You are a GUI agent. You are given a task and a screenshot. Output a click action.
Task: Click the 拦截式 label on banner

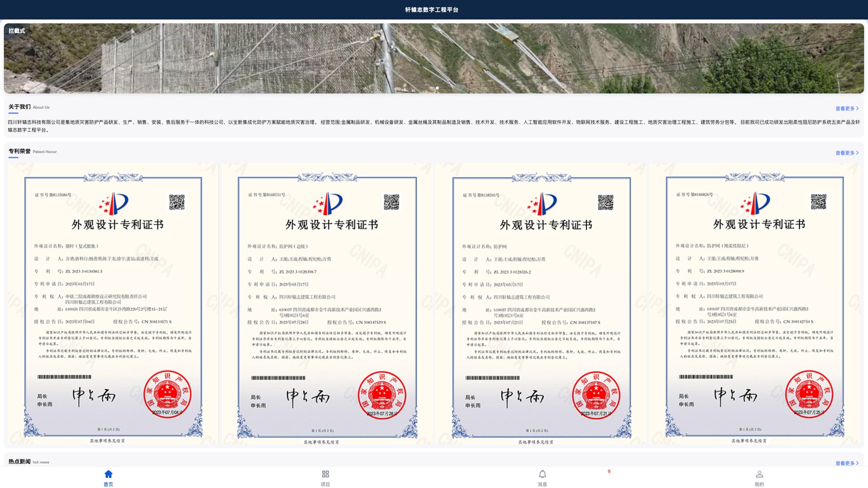[x=16, y=31]
